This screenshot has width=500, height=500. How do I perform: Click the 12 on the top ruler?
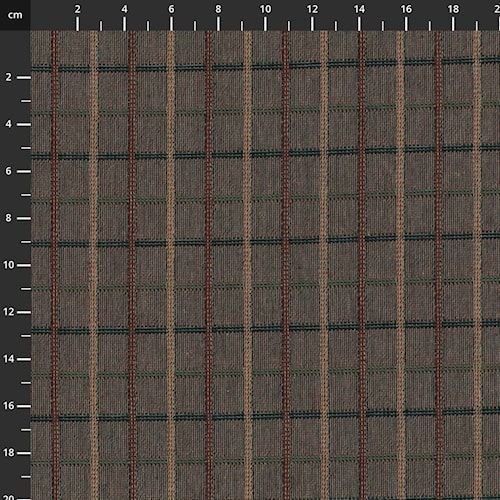(x=312, y=9)
